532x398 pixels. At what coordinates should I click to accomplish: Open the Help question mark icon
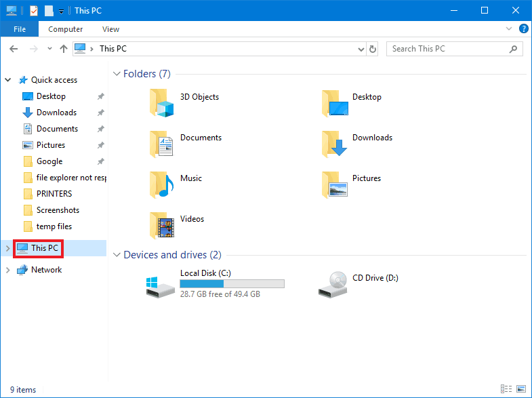(x=523, y=28)
